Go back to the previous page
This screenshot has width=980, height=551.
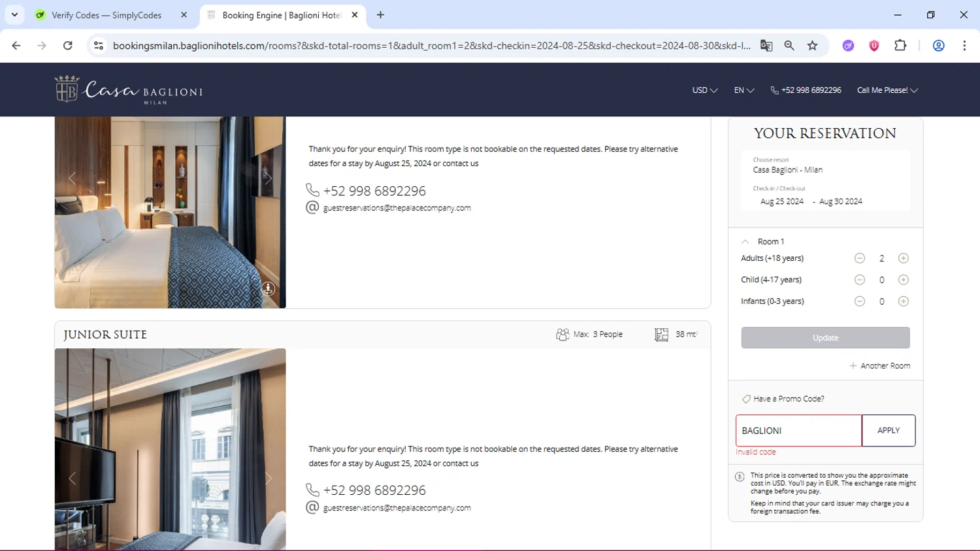[x=16, y=45]
